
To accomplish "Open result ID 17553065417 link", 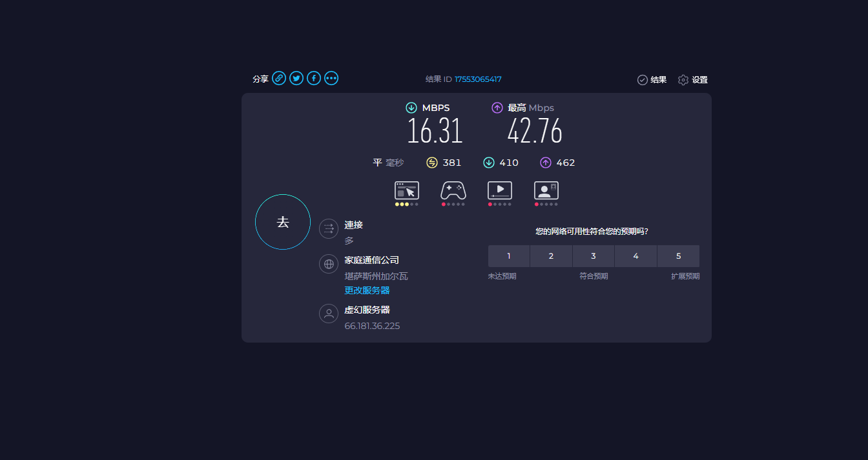I will point(478,79).
